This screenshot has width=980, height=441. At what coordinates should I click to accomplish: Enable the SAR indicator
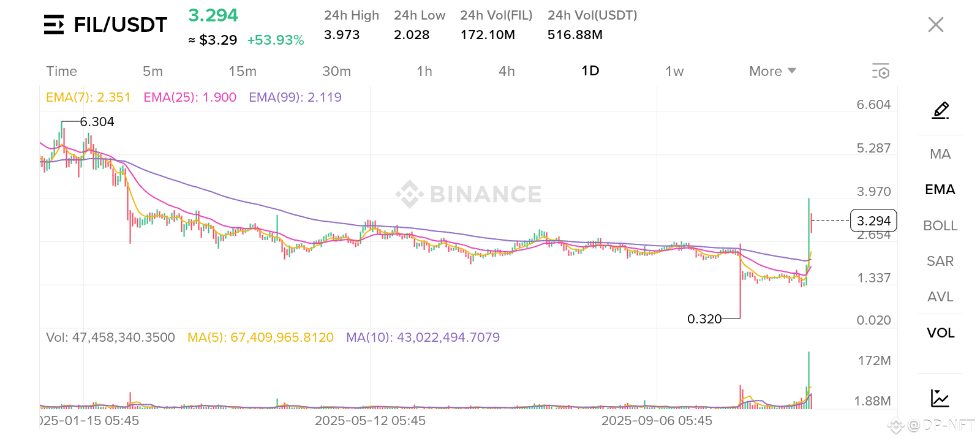(x=940, y=261)
